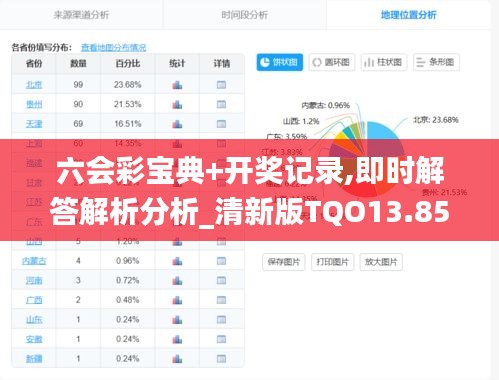Switch chart to 柱状图 bar view
Viewport: 499px width, 380px height.
(x=384, y=62)
